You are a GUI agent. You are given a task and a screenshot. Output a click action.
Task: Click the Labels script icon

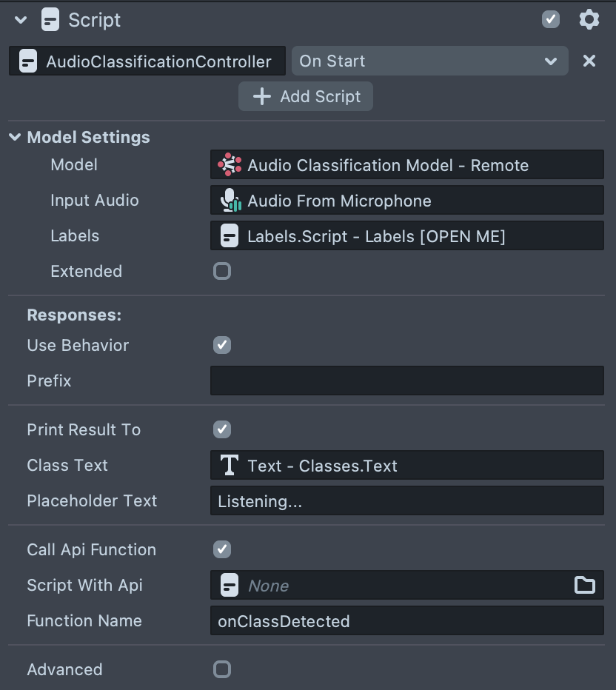coord(230,235)
